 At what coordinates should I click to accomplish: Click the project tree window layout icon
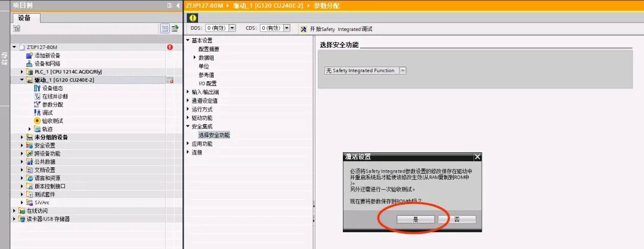169,5
